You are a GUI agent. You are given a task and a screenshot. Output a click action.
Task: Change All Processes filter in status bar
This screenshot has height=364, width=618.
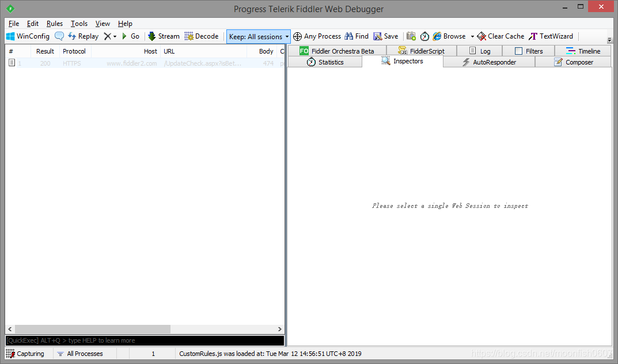(80, 354)
